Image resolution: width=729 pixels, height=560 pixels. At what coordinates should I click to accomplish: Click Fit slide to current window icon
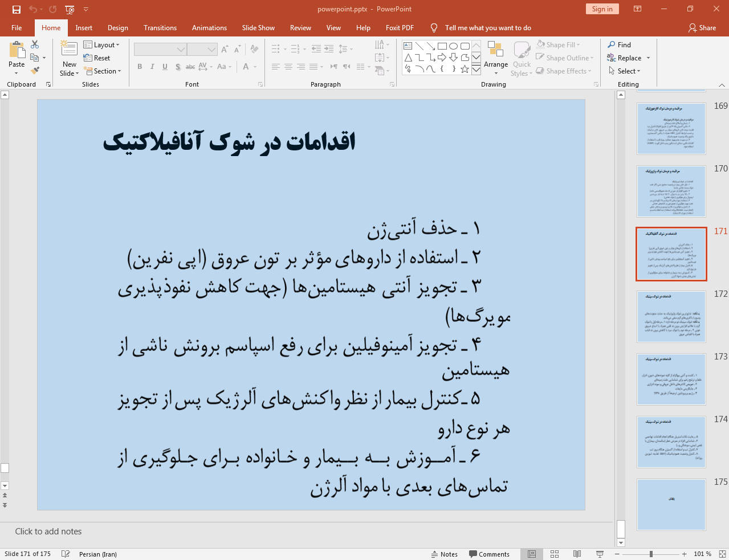click(x=722, y=554)
